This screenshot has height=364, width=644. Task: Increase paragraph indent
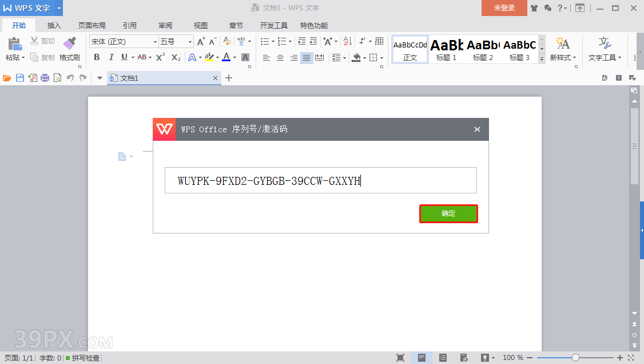[x=313, y=41]
